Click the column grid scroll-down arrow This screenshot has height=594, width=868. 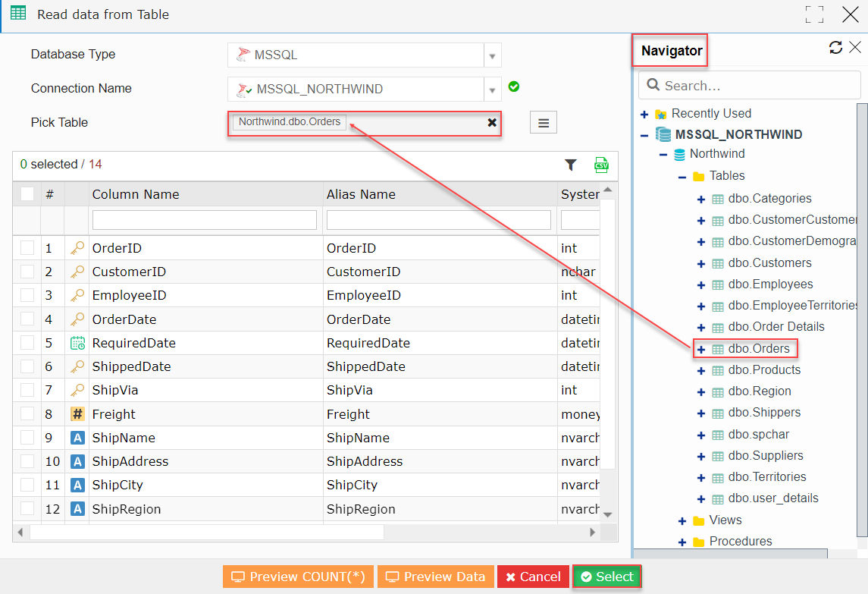click(608, 515)
